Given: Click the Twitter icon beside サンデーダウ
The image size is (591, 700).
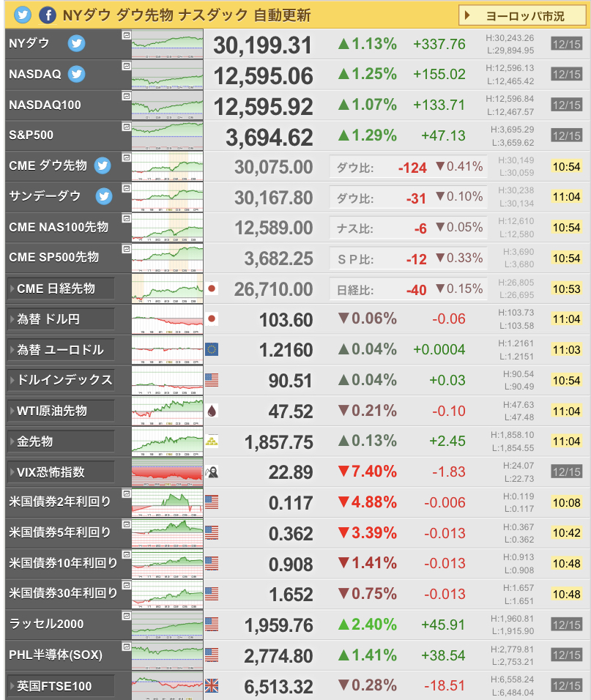Looking at the screenshot, I should tap(104, 196).
